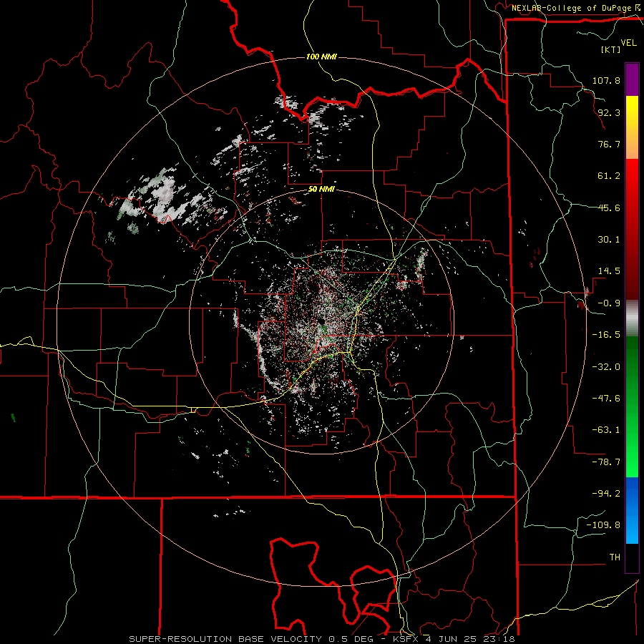Click the blue segment of the color bar
Image resolution: width=644 pixels, height=644 pixels.
click(x=632, y=510)
